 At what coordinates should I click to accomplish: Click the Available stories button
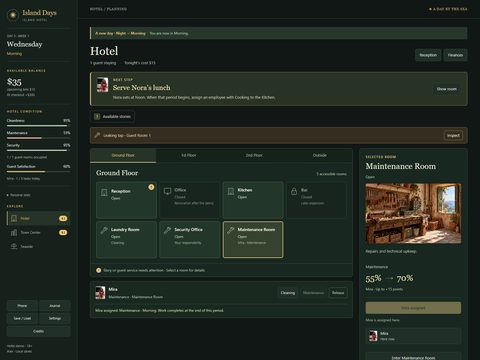tap(112, 116)
